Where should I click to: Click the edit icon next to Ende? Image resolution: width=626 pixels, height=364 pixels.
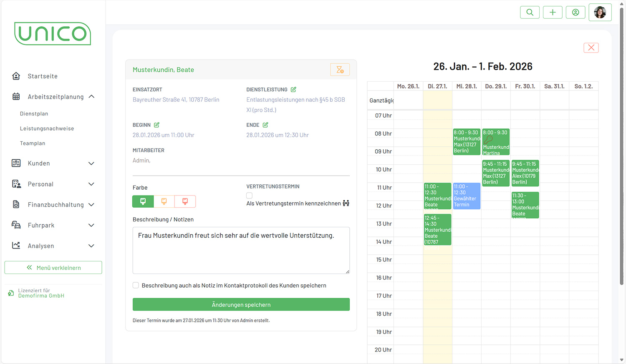265,125
